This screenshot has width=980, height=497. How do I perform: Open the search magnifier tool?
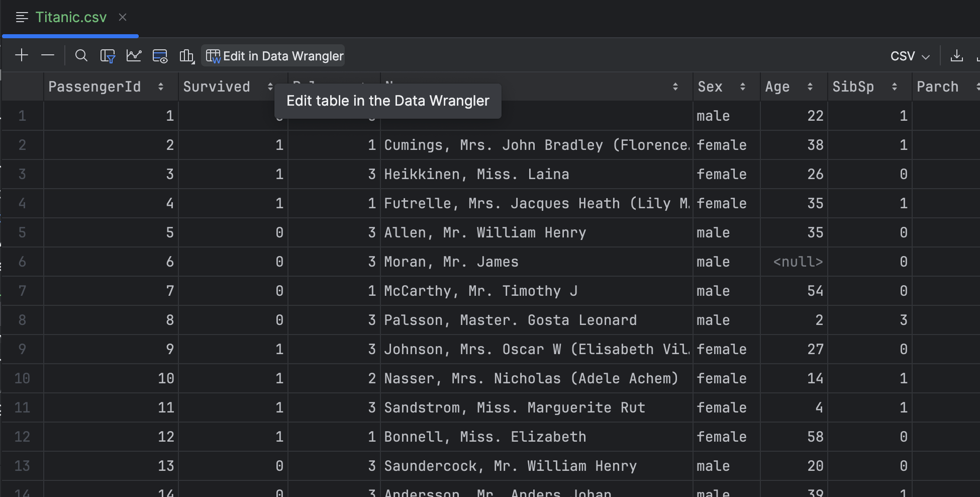pyautogui.click(x=81, y=55)
